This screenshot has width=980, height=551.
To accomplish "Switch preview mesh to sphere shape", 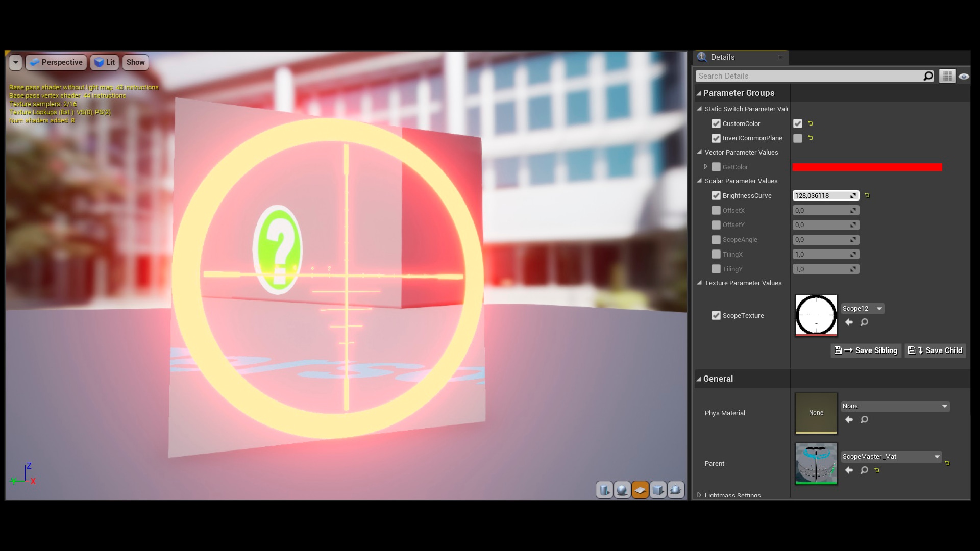I will (622, 490).
